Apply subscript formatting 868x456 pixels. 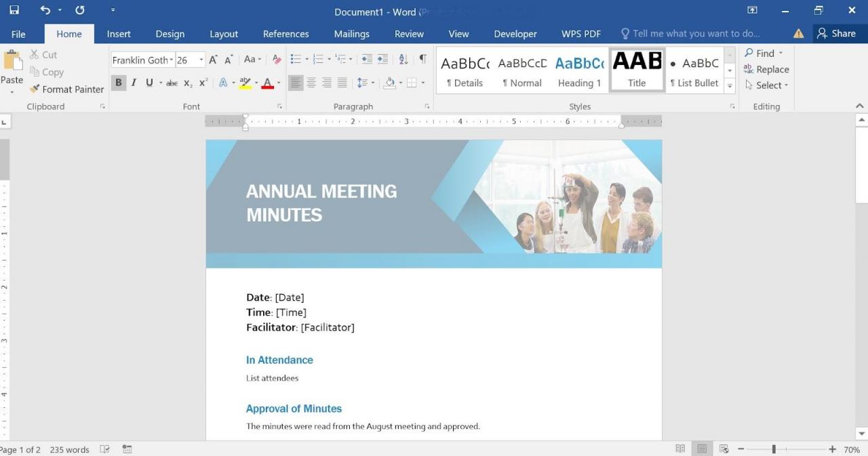[188, 83]
